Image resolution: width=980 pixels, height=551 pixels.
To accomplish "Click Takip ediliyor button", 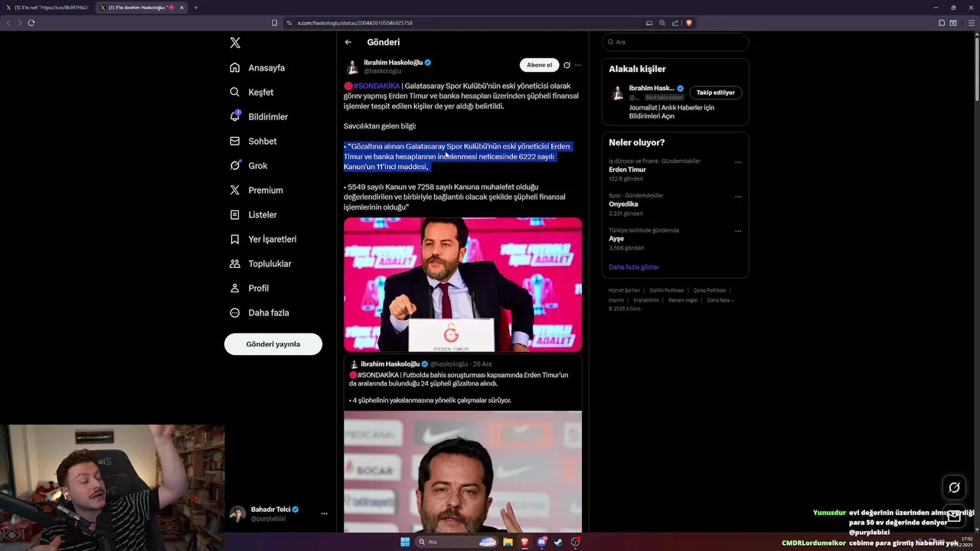I will pos(716,93).
